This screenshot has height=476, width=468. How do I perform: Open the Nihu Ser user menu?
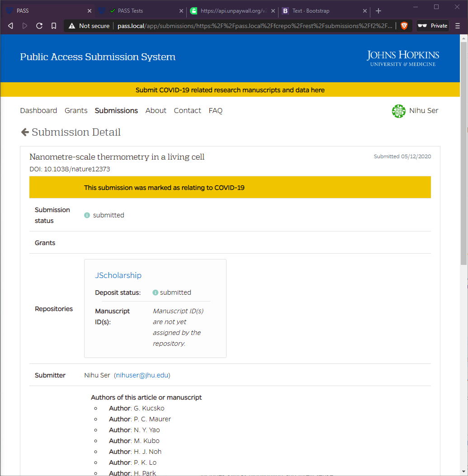[x=424, y=110]
